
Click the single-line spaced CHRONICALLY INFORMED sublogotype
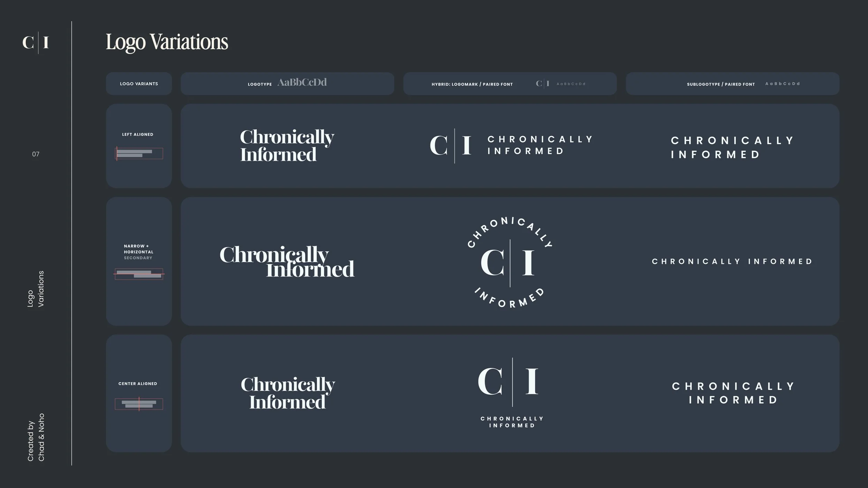point(732,261)
